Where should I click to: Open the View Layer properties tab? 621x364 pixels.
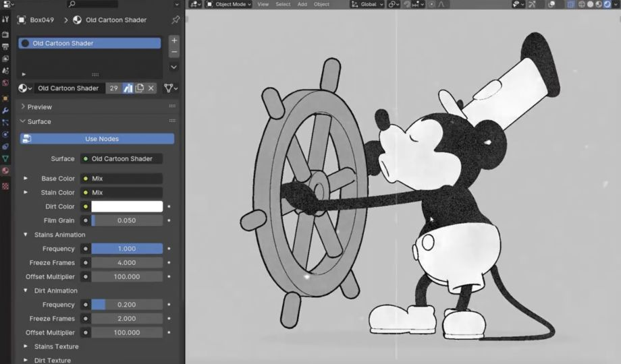5,59
